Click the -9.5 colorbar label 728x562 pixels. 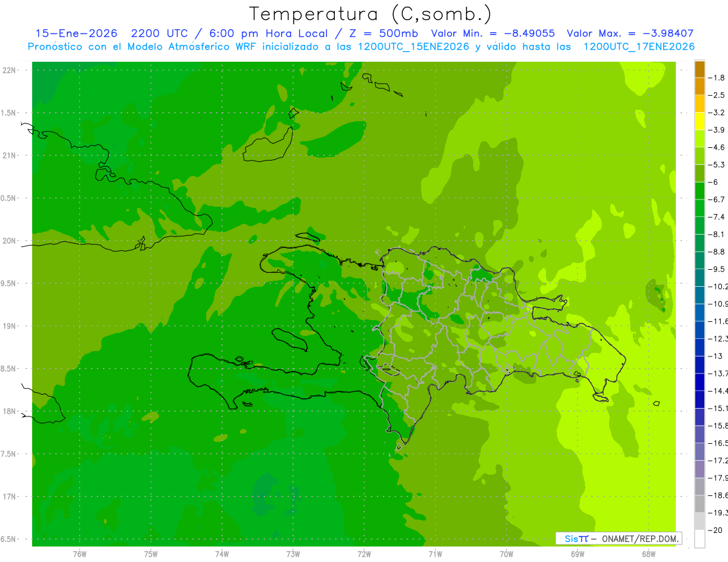[716, 269]
